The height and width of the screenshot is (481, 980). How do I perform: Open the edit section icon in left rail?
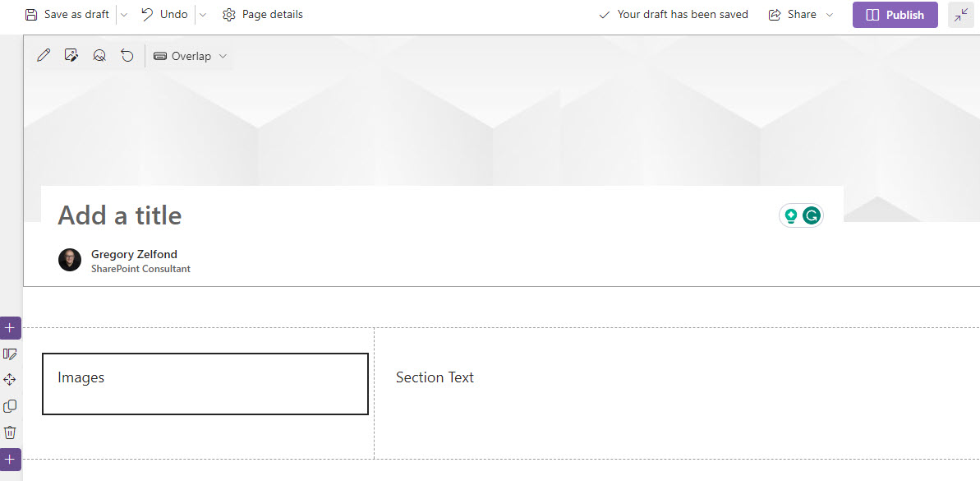(x=10, y=354)
